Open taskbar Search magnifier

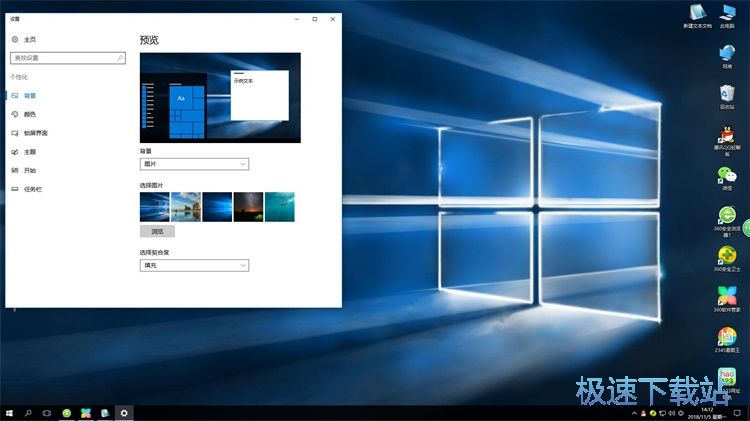click(x=28, y=413)
